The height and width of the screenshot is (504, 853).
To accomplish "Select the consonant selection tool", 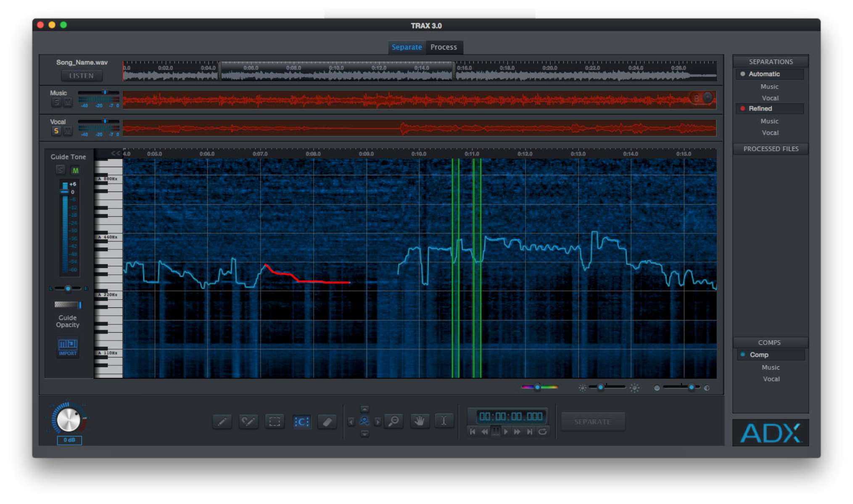I will 301,421.
